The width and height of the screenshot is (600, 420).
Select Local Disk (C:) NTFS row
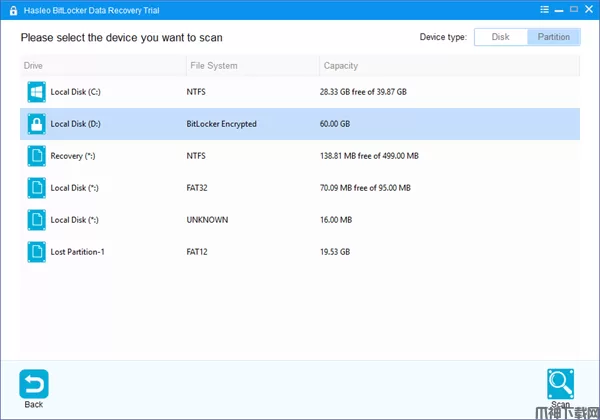[300, 92]
